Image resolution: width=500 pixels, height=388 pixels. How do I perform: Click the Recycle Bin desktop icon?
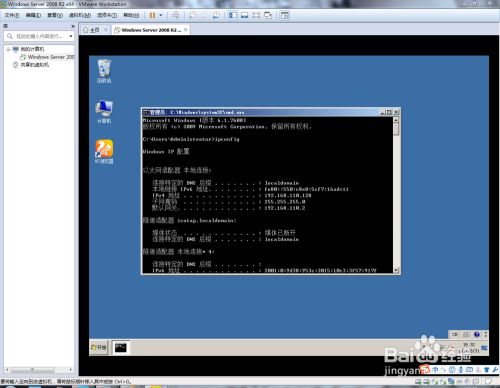pos(104,71)
